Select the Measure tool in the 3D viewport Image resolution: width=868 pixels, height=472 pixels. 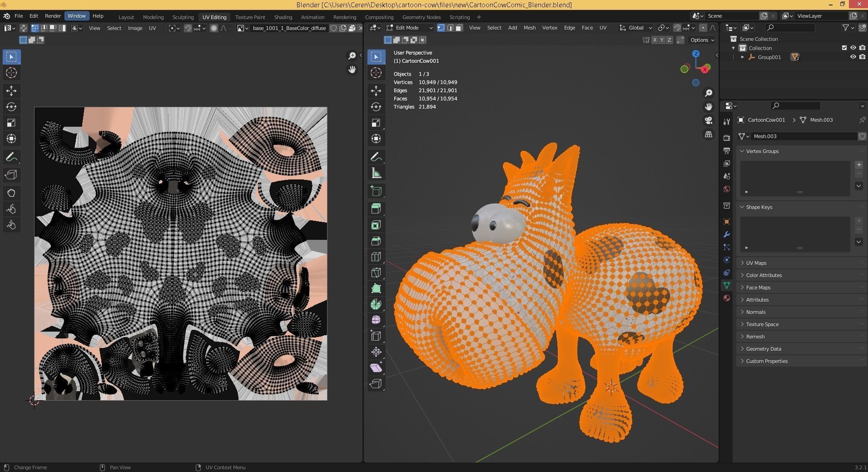click(376, 173)
